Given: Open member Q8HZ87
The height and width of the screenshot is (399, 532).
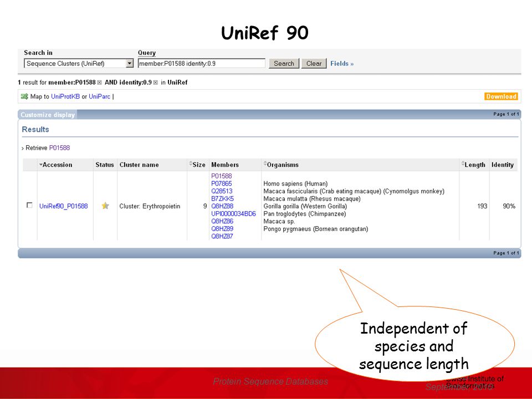Looking at the screenshot, I should (x=222, y=236).
